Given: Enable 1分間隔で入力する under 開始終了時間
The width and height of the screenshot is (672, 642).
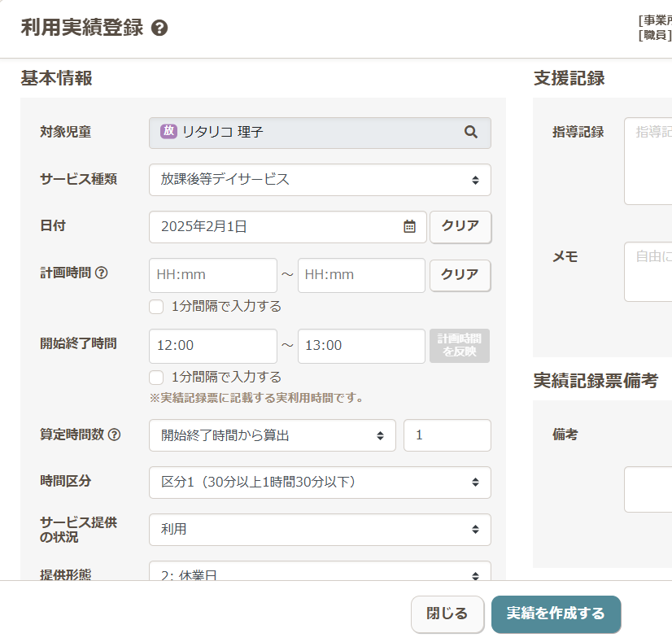Looking at the screenshot, I should click(157, 378).
